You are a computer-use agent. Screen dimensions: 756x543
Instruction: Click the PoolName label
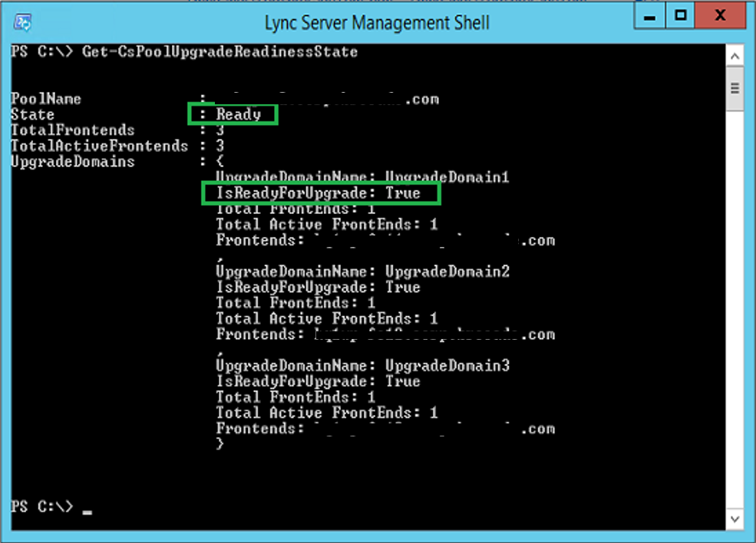(x=46, y=99)
